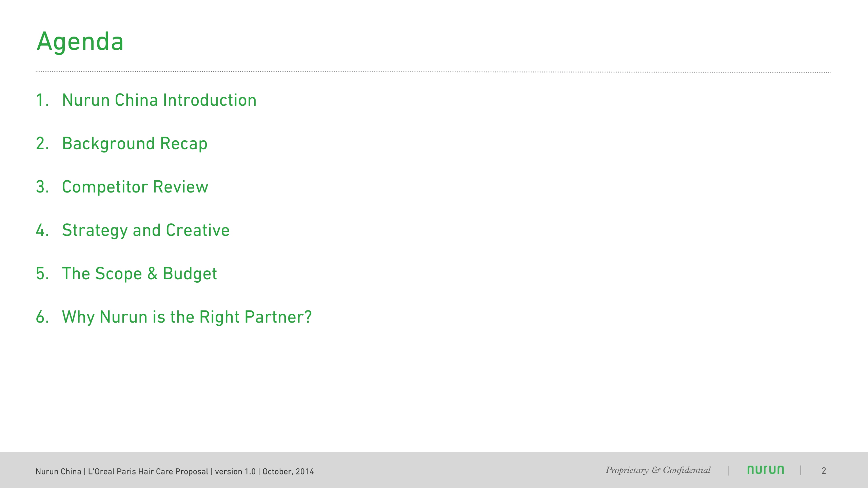This screenshot has width=868, height=488.
Task: Open the Nurun China Introduction section
Action: pyautogui.click(x=159, y=100)
